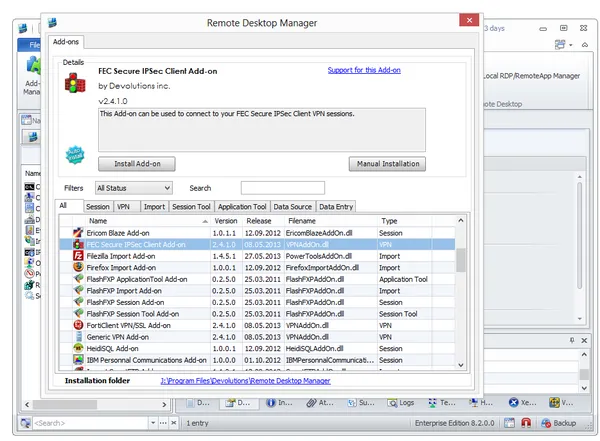The width and height of the screenshot is (600, 441).
Task: Close the lower right panel with its X
Action: click(584, 340)
